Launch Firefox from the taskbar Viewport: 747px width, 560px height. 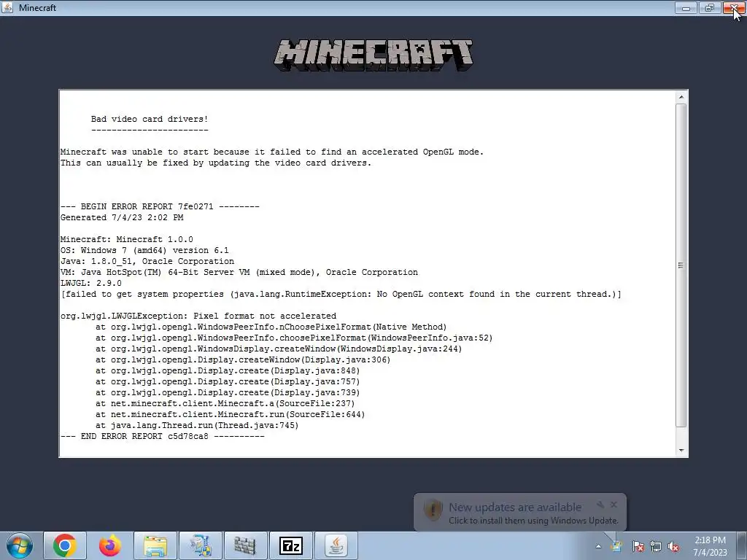point(110,545)
